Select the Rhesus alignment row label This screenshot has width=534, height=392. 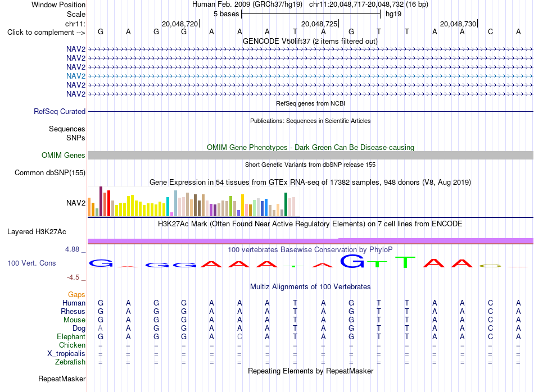coord(73,311)
